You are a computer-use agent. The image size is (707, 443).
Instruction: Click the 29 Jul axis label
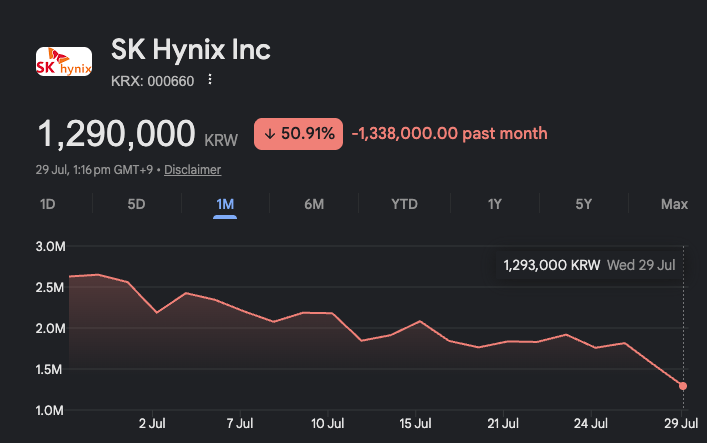[681, 424]
